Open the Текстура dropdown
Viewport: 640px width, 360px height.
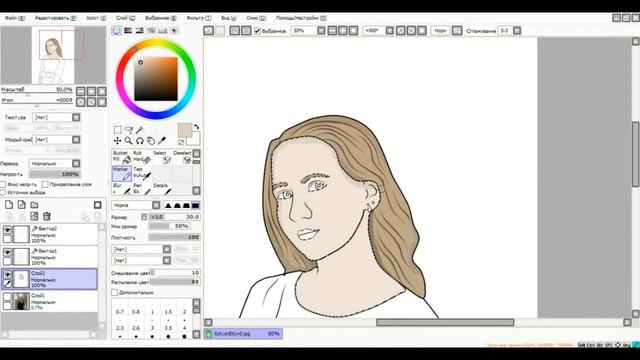(57, 118)
